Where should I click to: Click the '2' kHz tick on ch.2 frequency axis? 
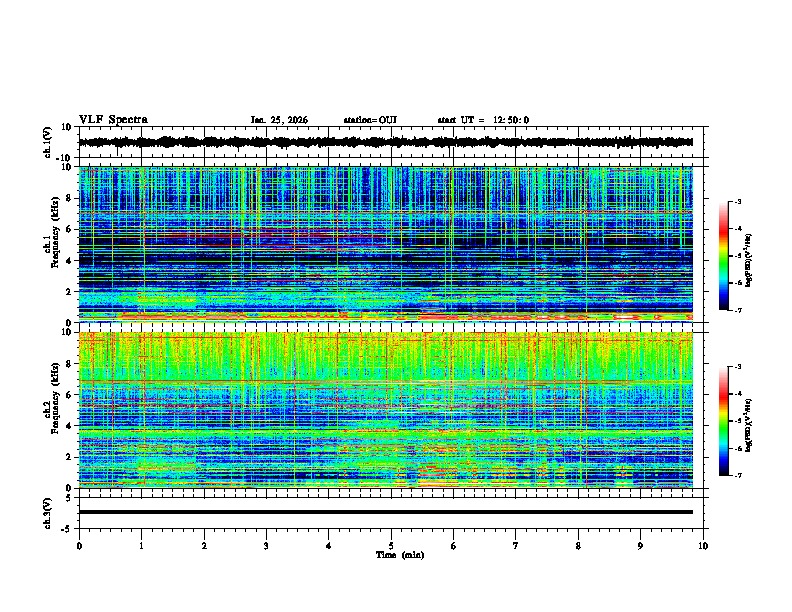[70, 457]
